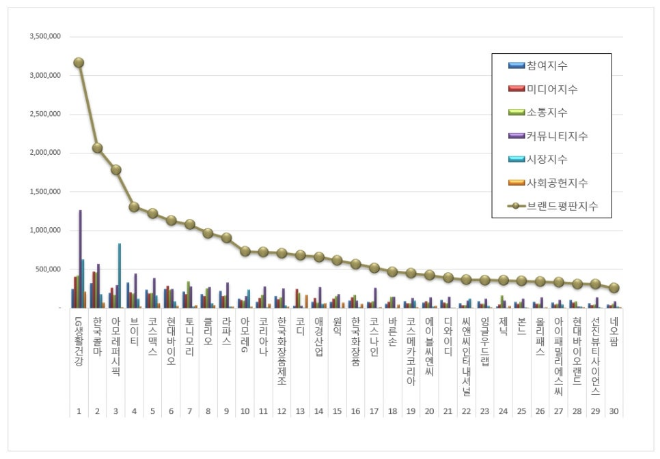The width and height of the screenshot is (660, 459).
Task: Select the highest line point above LG생활건강
Action: pyautogui.click(x=78, y=62)
